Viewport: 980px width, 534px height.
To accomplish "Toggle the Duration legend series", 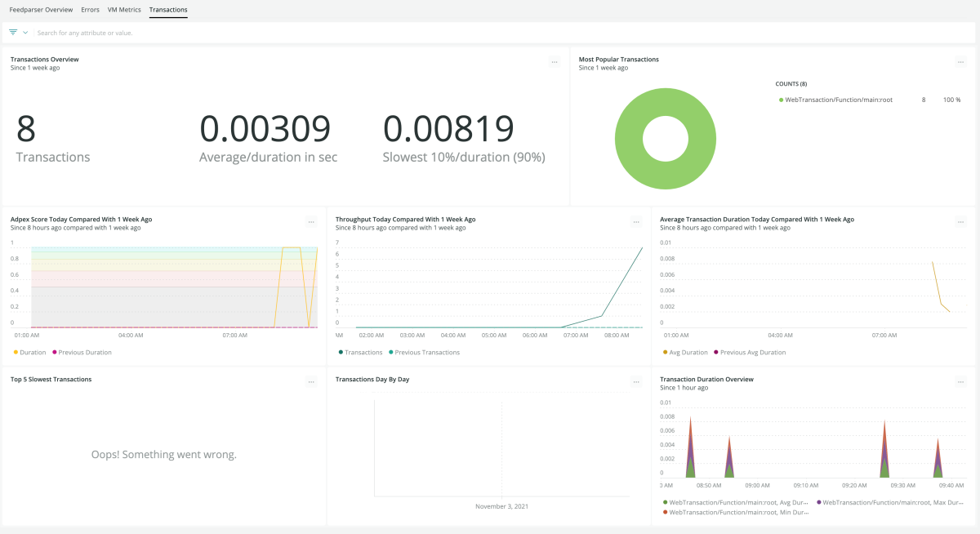I will click(33, 352).
